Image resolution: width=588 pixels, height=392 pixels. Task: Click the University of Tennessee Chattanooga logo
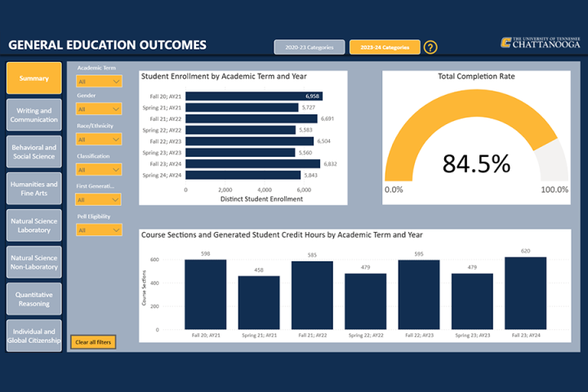coord(540,43)
